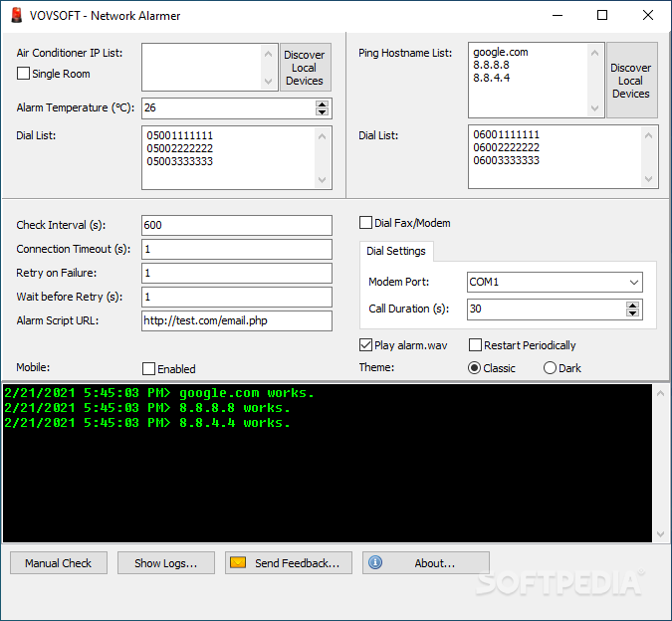
Task: Tick the Mobile Enabled checkbox
Action: click(x=148, y=369)
